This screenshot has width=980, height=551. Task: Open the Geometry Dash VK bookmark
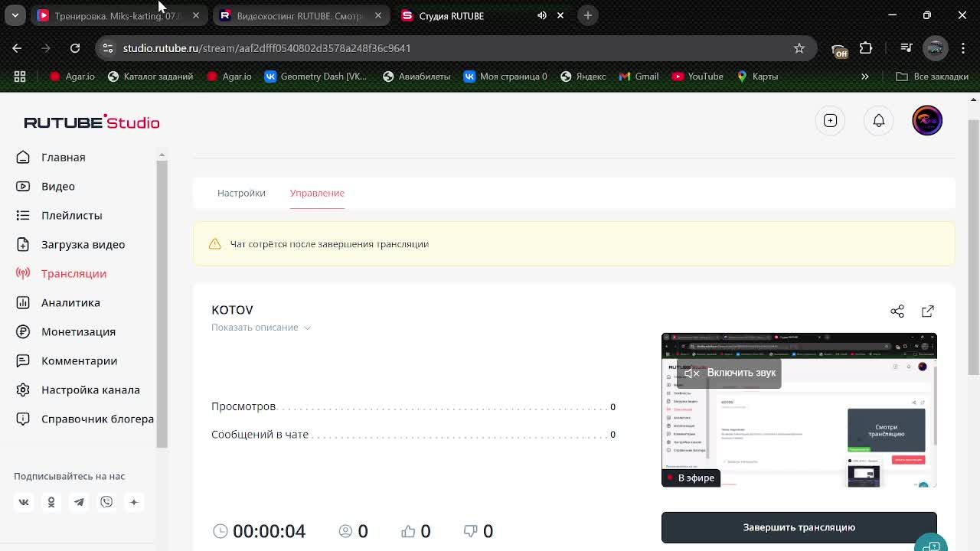315,77
